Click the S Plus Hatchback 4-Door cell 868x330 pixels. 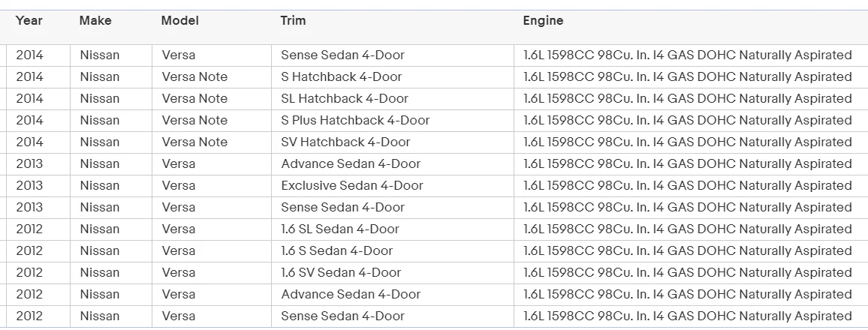point(355,120)
